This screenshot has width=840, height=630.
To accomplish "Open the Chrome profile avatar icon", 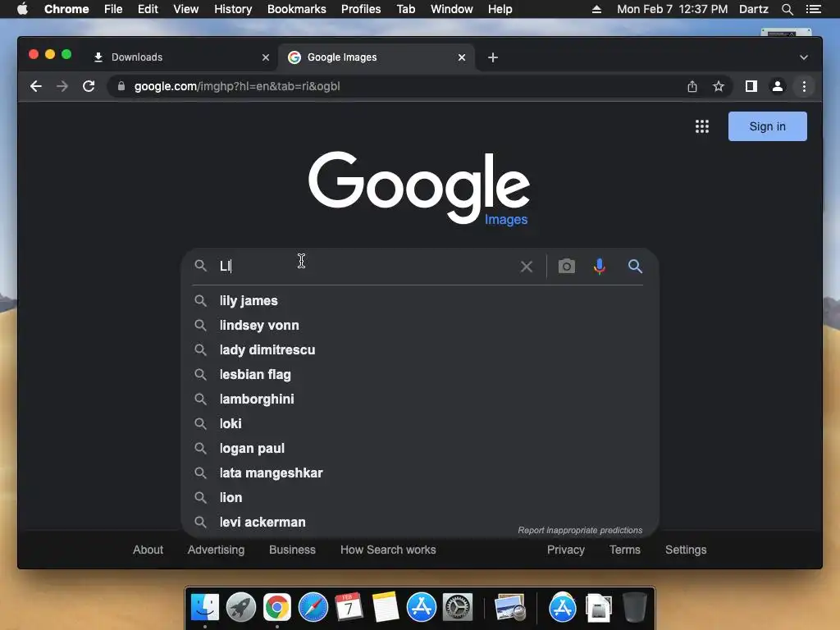I will pyautogui.click(x=778, y=86).
